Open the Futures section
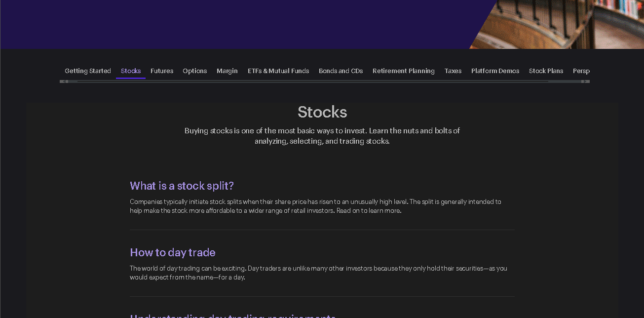Screen dimensions: 644x318 pyautogui.click(x=162, y=71)
